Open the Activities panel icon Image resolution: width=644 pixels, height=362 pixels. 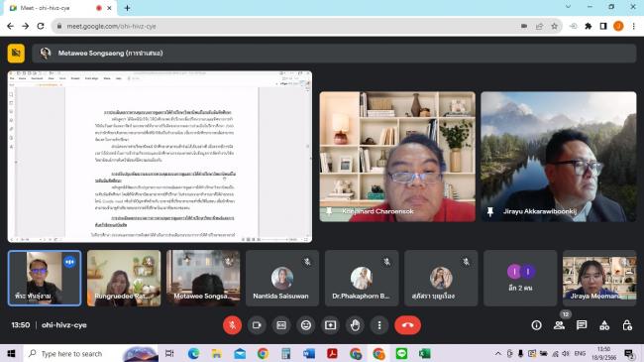[604, 325]
